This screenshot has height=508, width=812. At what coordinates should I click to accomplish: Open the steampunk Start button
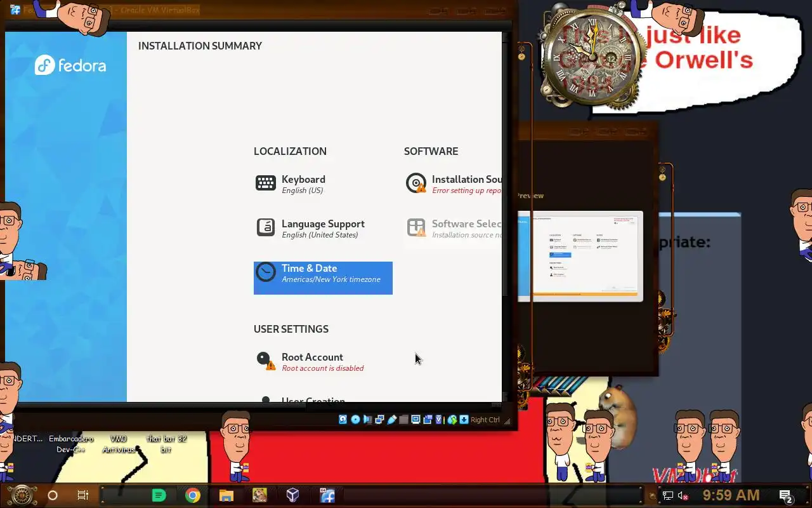point(22,495)
